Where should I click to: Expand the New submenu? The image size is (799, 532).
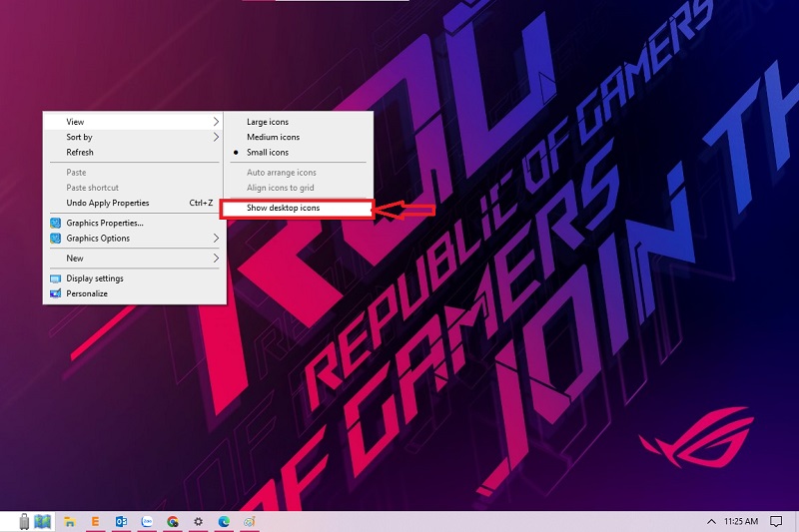[75, 259]
